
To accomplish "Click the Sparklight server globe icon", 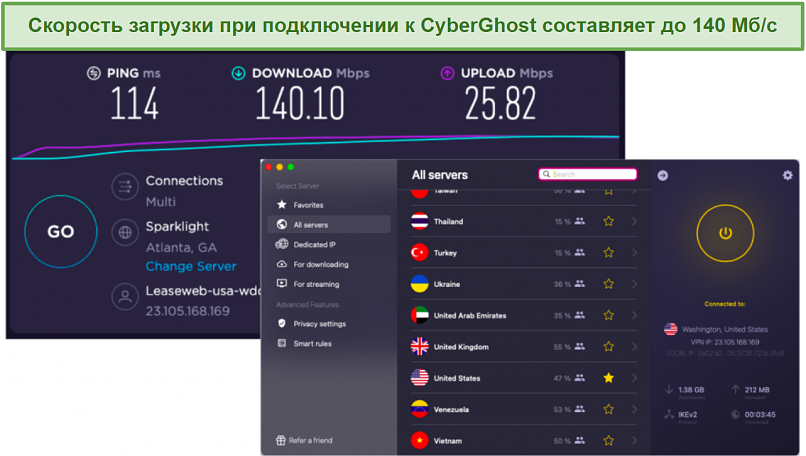I will click(125, 232).
